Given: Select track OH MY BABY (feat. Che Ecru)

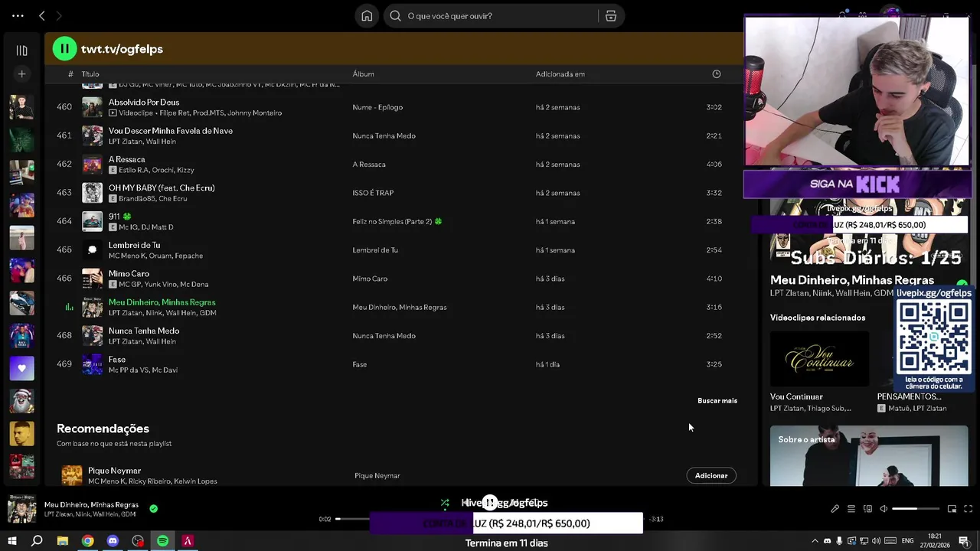Looking at the screenshot, I should coord(162,187).
